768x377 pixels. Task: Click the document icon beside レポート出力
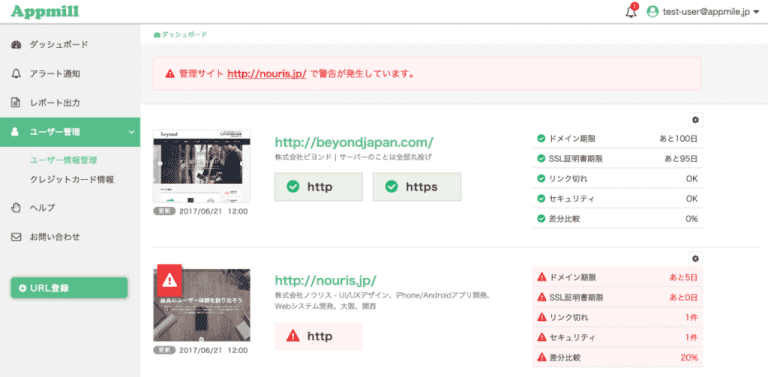click(16, 103)
